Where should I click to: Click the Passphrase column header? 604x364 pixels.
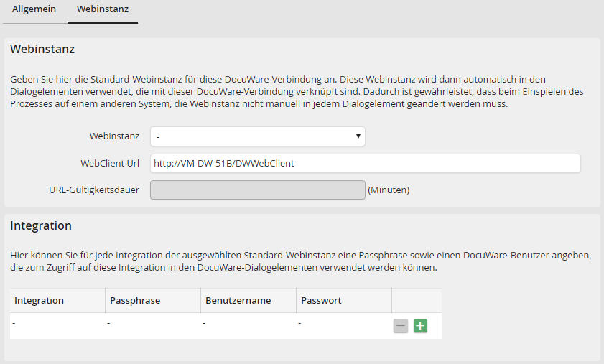coord(135,300)
